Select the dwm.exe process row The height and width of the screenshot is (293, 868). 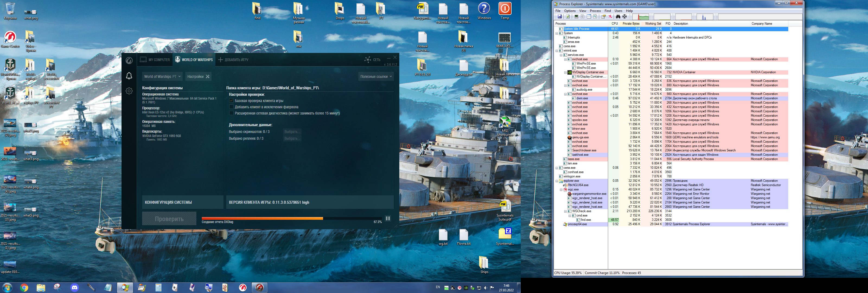671,98
